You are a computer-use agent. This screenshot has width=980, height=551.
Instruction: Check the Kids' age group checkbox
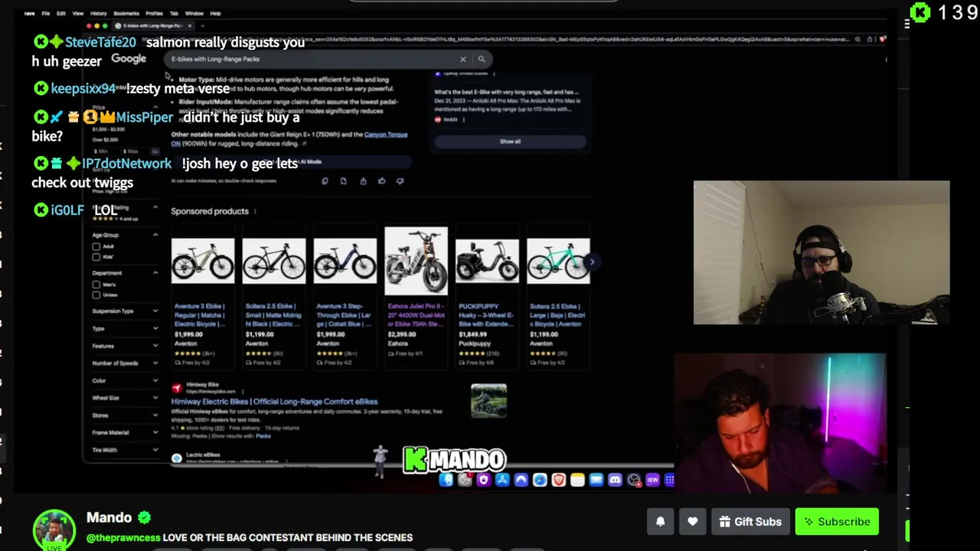click(x=96, y=256)
